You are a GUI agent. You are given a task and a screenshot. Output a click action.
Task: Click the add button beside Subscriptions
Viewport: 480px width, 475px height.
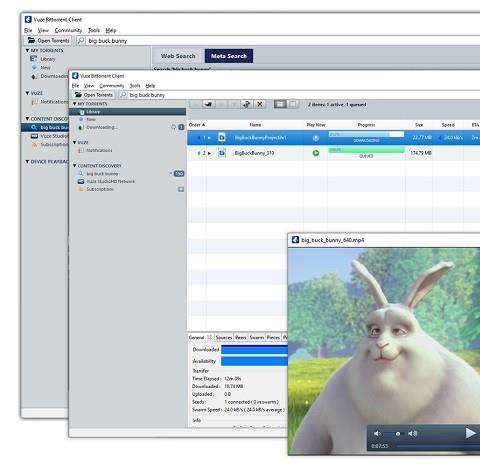pos(181,189)
